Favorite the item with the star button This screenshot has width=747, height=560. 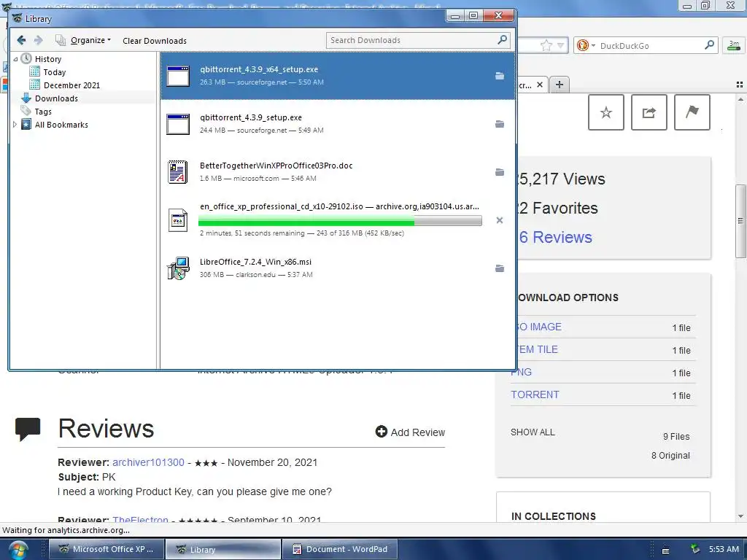click(606, 112)
